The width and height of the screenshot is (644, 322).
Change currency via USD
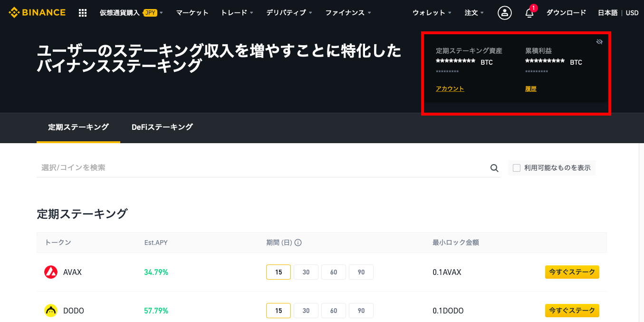(x=632, y=13)
